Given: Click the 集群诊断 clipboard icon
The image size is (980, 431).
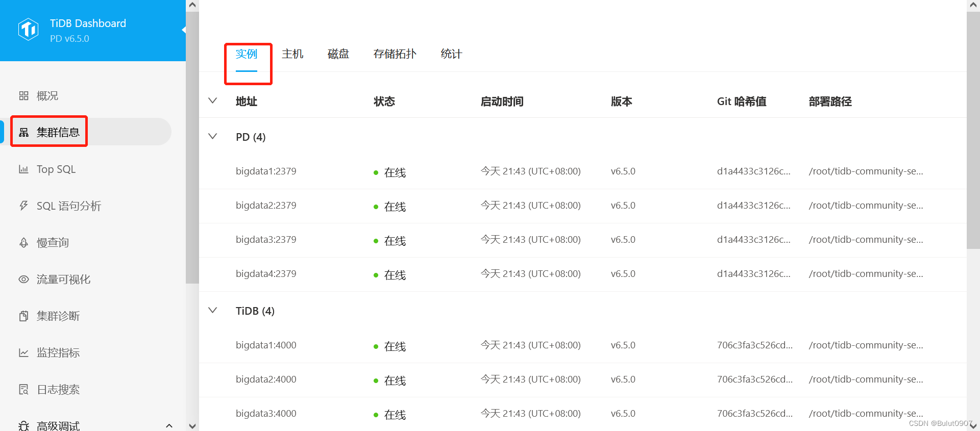Looking at the screenshot, I should click(x=23, y=316).
